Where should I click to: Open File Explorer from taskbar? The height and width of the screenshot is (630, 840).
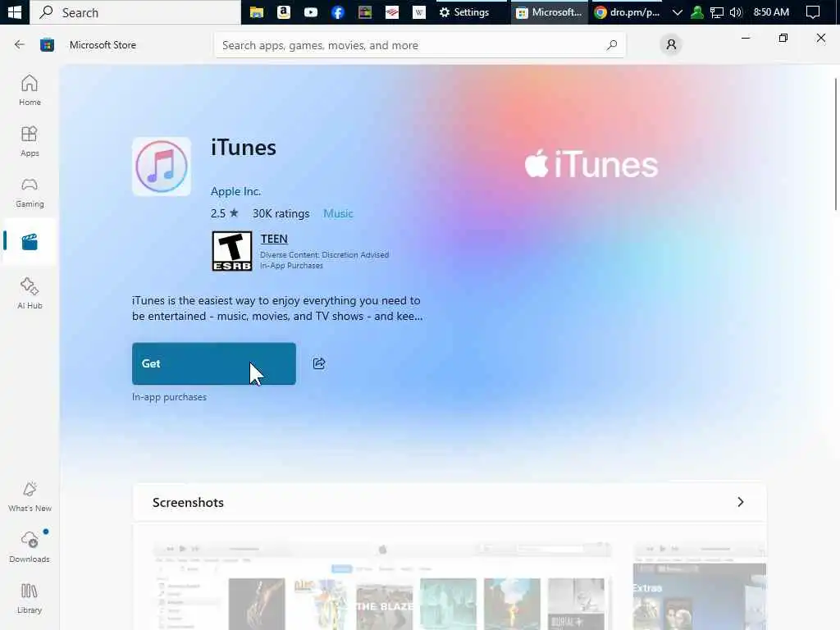point(257,11)
